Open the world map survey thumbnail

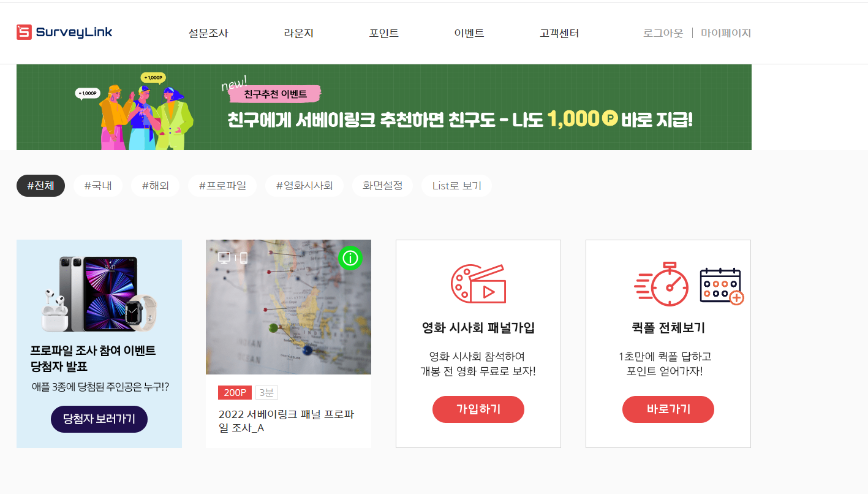(289, 307)
